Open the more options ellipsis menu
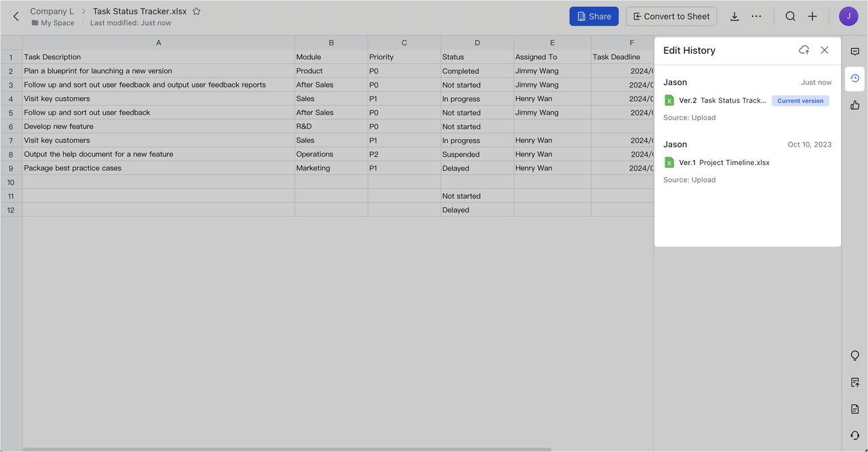The width and height of the screenshot is (868, 452). tap(756, 16)
